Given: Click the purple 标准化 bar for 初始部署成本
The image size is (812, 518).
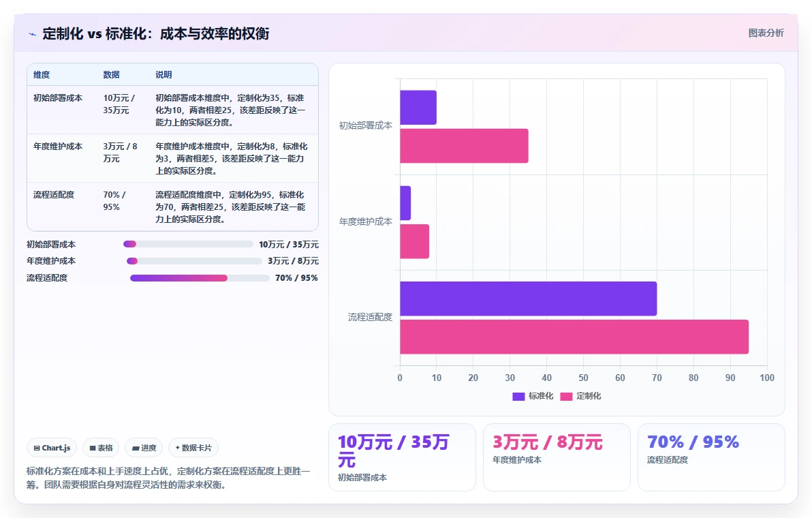Looking at the screenshot, I should tap(418, 107).
